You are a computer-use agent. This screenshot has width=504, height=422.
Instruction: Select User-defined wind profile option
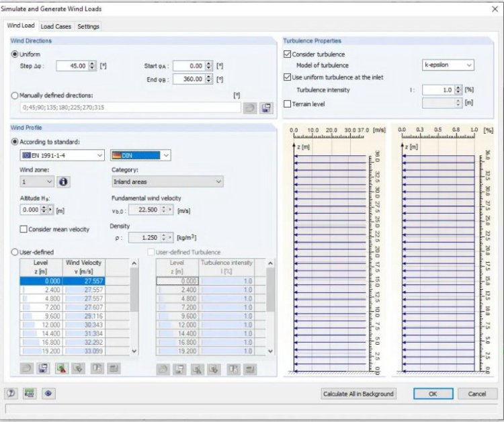click(x=15, y=252)
